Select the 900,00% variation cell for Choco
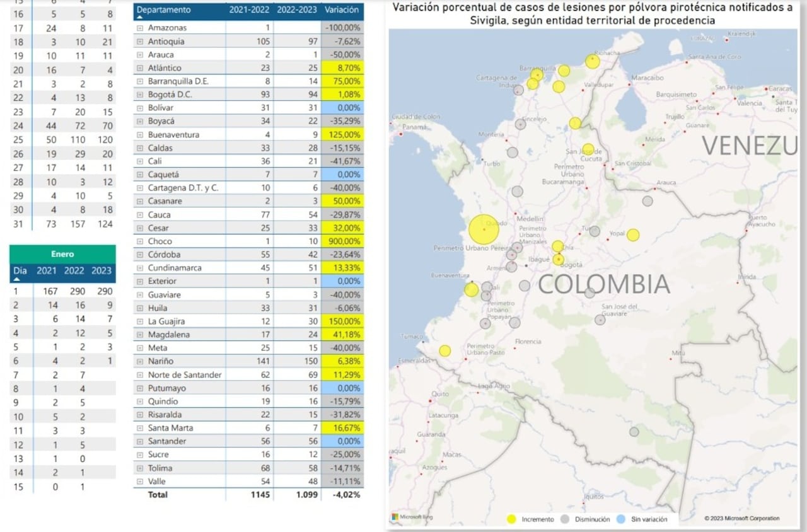Image resolution: width=807 pixels, height=532 pixels. tap(343, 241)
